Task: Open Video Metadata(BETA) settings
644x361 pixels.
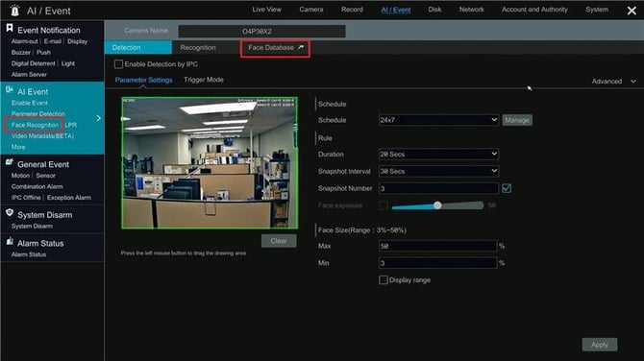Action: pyautogui.click(x=42, y=135)
